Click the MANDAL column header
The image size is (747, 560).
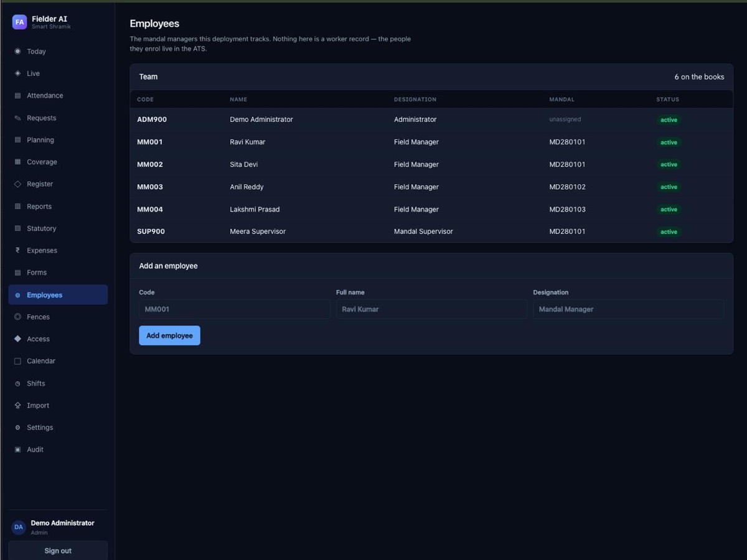click(x=561, y=100)
